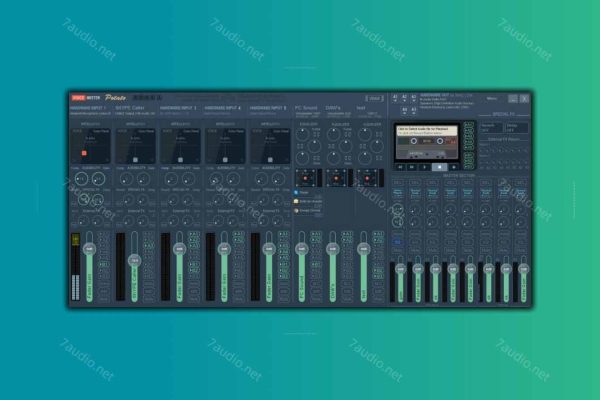The height and width of the screenshot is (400, 600).
Task: Click first master section bus fader knob
Action: (400, 269)
